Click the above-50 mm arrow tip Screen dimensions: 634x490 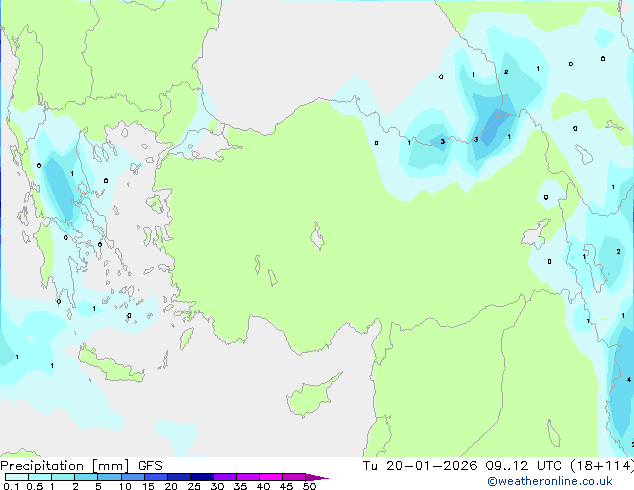pos(317,477)
